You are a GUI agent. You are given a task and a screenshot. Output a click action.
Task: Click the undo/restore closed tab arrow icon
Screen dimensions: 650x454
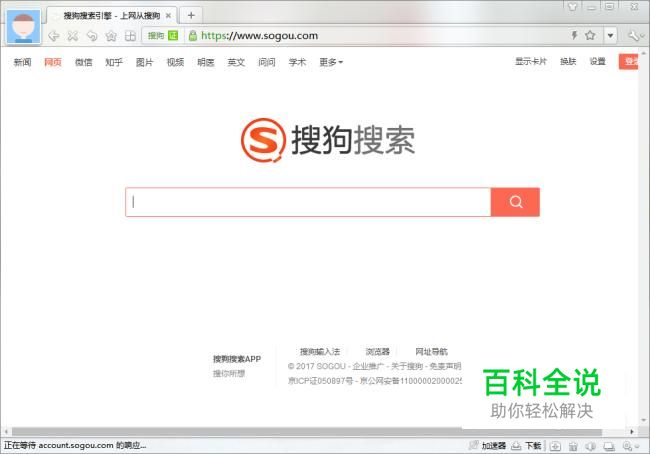coord(92,36)
